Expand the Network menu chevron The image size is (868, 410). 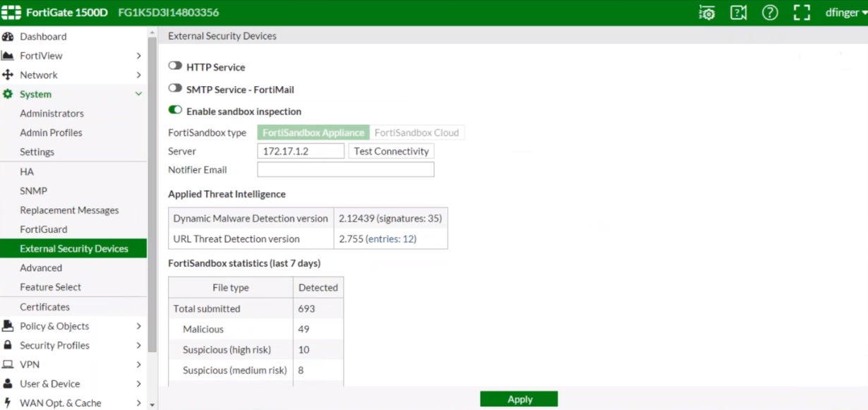138,75
